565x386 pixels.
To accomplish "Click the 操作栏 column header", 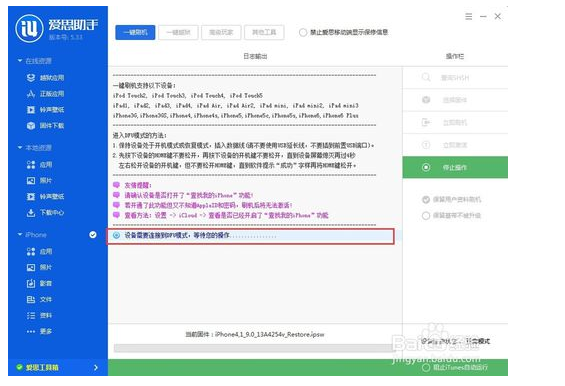I will [455, 56].
